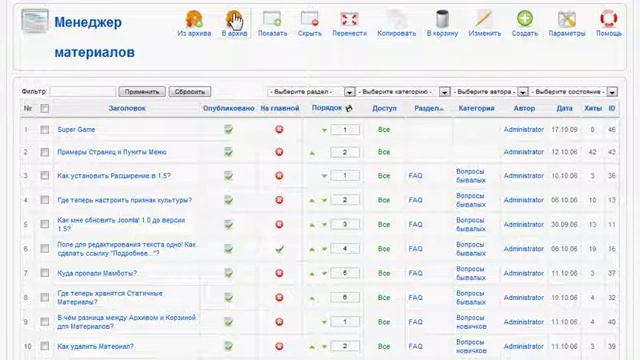Select checkbox for 'Как установить Расширение в 1.5?'

click(x=44, y=176)
